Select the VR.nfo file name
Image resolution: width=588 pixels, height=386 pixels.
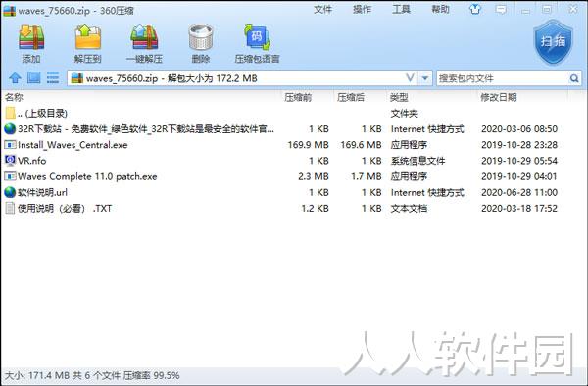click(x=32, y=161)
